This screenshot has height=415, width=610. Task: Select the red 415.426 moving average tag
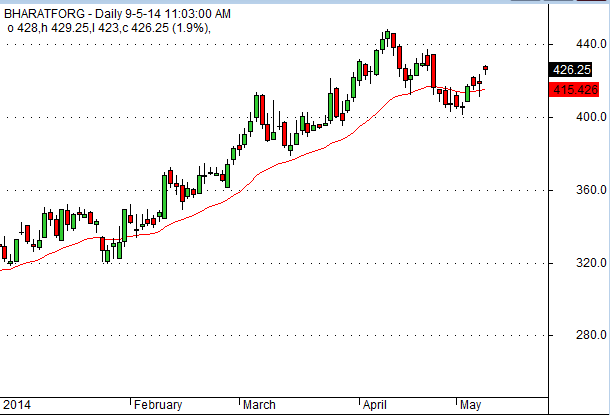574,90
